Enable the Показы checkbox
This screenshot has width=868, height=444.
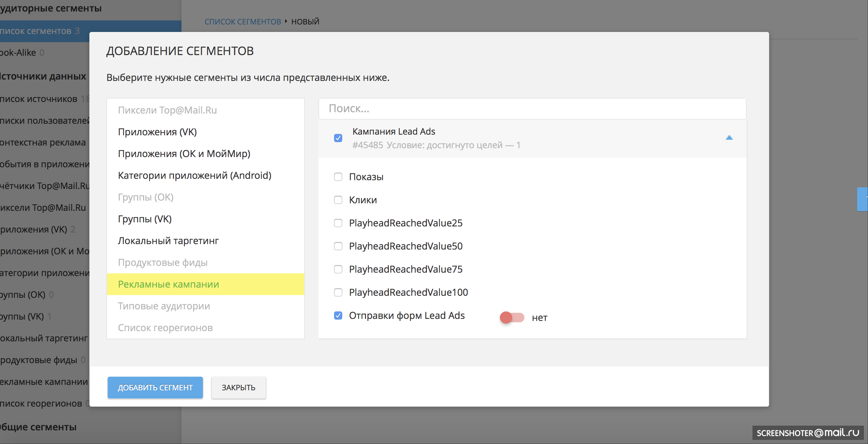click(338, 177)
